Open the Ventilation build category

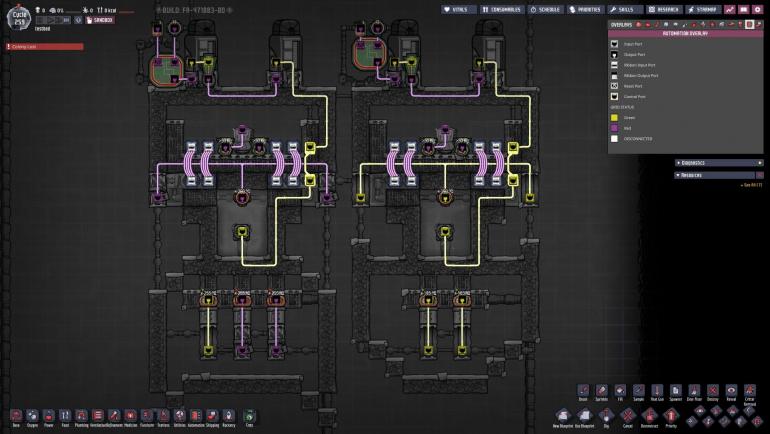pos(98,417)
